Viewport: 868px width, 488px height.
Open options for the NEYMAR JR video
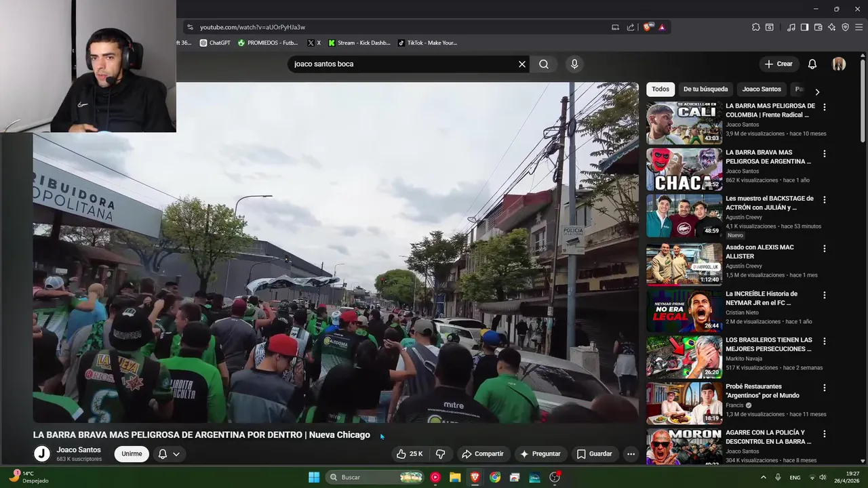click(x=825, y=296)
